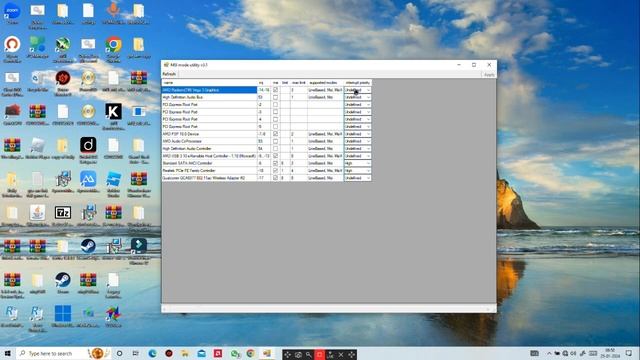This screenshot has width=640, height=360.
Task: Click the 'irq' column header
Action: 264,83
